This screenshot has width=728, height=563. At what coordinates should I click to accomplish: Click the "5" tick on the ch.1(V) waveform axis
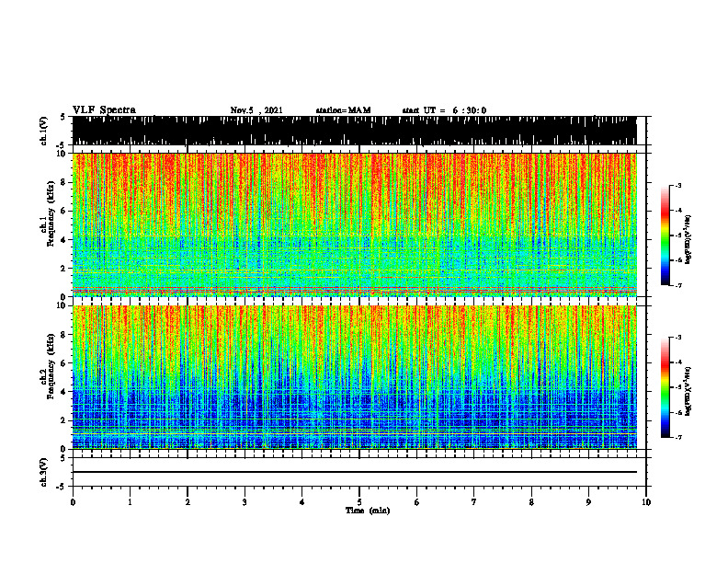[63, 117]
